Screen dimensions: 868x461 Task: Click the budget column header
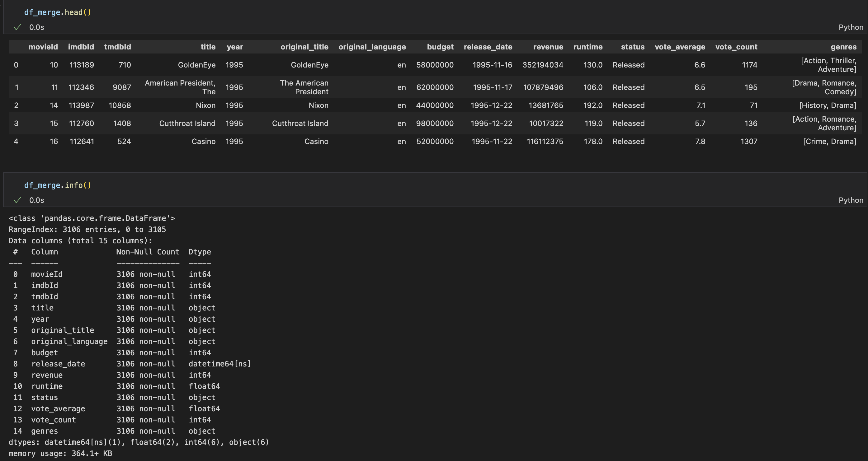(440, 47)
